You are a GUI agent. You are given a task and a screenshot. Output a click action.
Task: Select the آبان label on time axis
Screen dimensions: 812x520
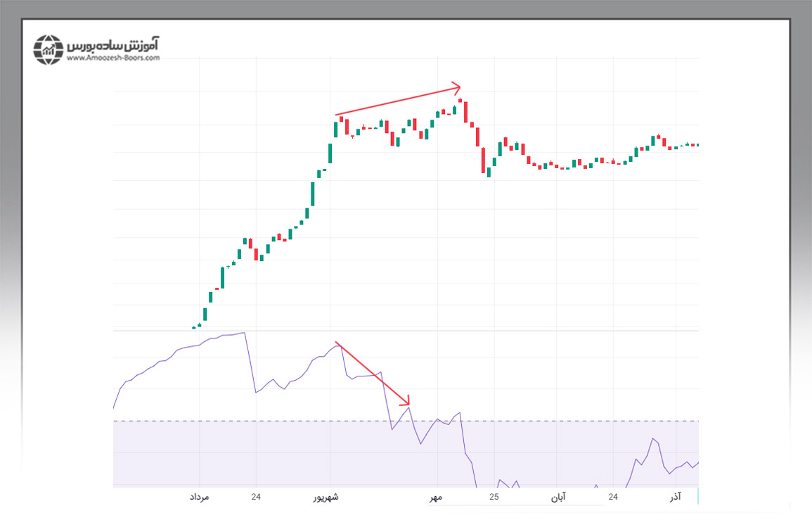[558, 497]
